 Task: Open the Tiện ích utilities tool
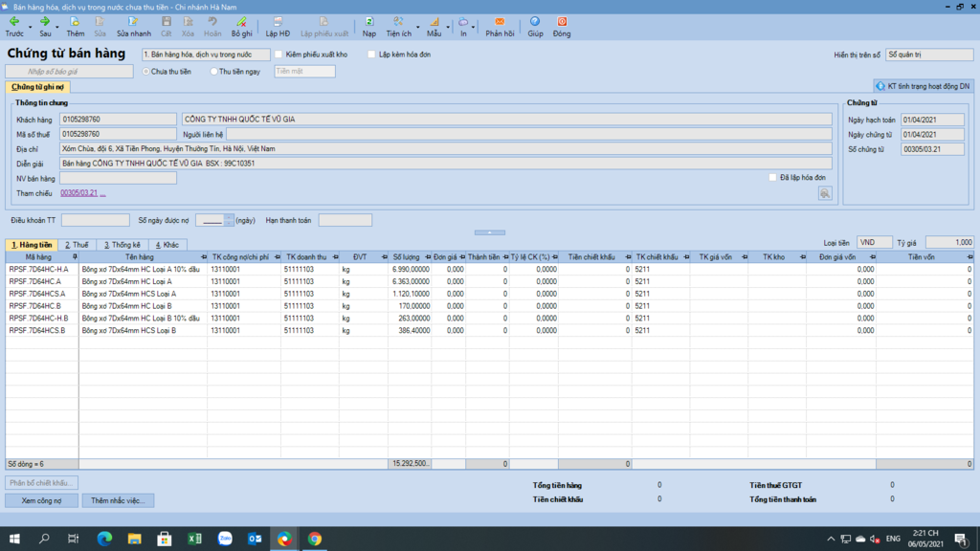398,27
